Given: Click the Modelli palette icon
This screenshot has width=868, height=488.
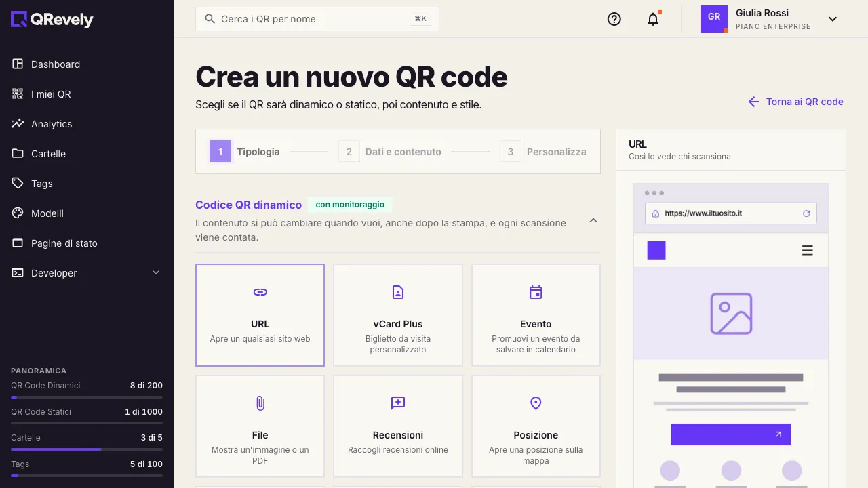Looking at the screenshot, I should (18, 213).
